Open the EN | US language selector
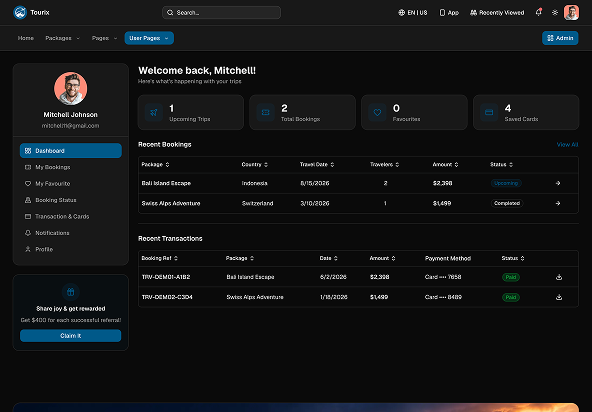592x412 pixels. [x=413, y=12]
